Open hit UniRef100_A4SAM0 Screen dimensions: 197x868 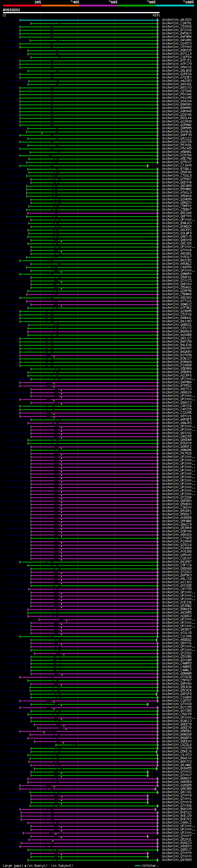tap(177, 40)
